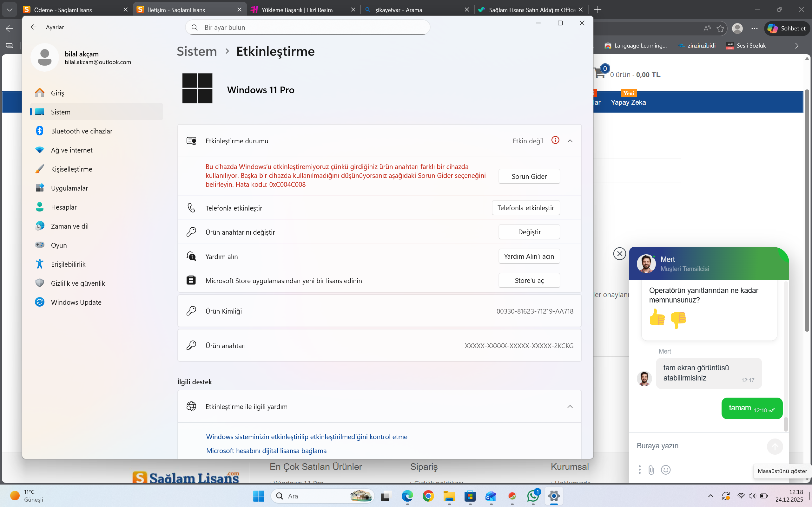Collapse Etkinleştirme ile ilgili yardım section
The image size is (812, 507).
click(570, 406)
